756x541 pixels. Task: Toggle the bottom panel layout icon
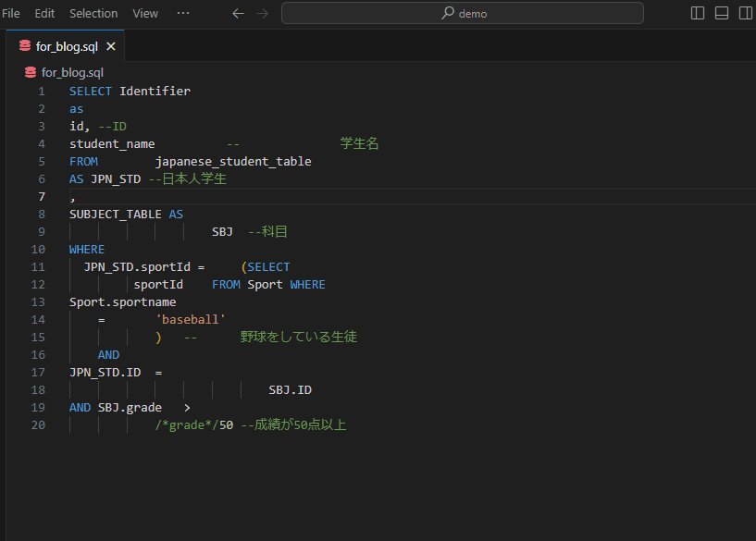[722, 13]
